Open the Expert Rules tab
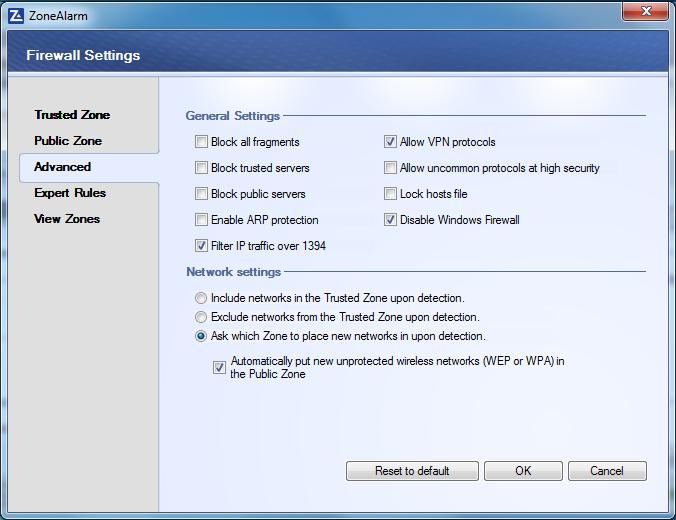Image resolution: width=676 pixels, height=520 pixels. (x=70, y=193)
